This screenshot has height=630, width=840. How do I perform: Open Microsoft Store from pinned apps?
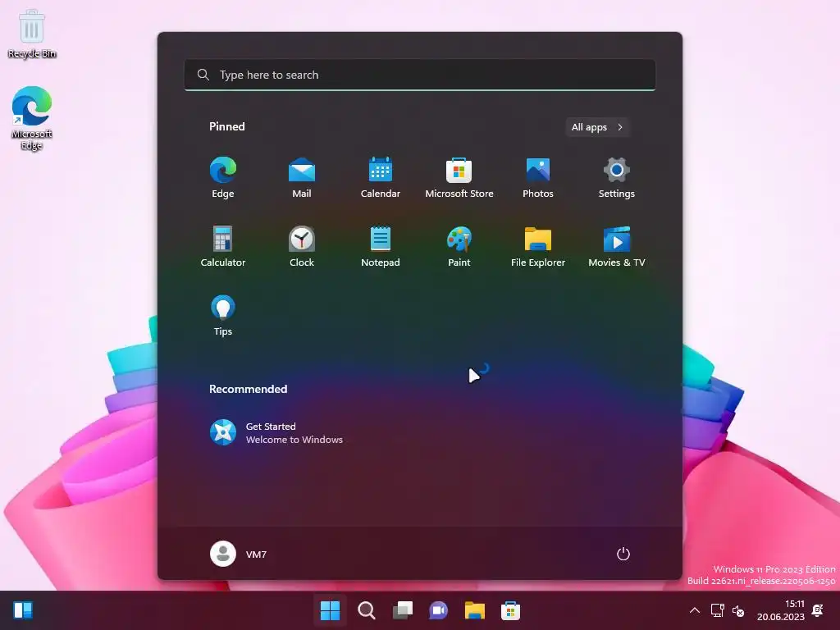[x=459, y=178]
